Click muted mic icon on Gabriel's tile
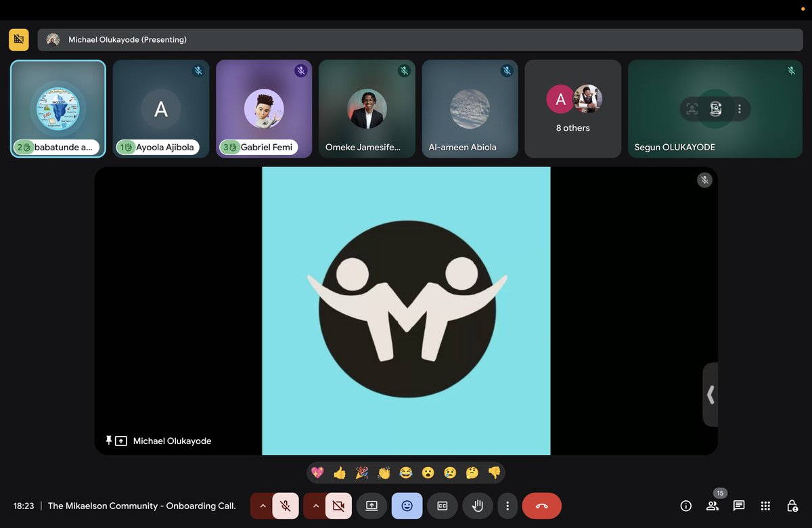This screenshot has height=528, width=812. (301, 70)
